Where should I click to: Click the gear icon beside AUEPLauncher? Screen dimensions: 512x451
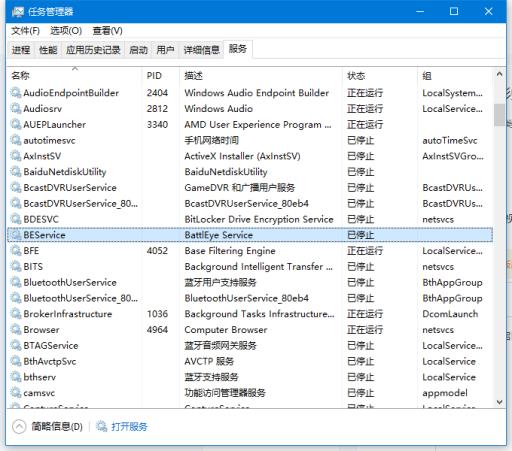pos(16,124)
